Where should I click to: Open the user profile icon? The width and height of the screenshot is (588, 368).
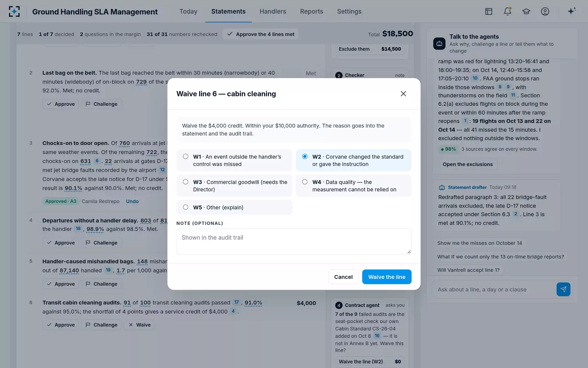[545, 11]
